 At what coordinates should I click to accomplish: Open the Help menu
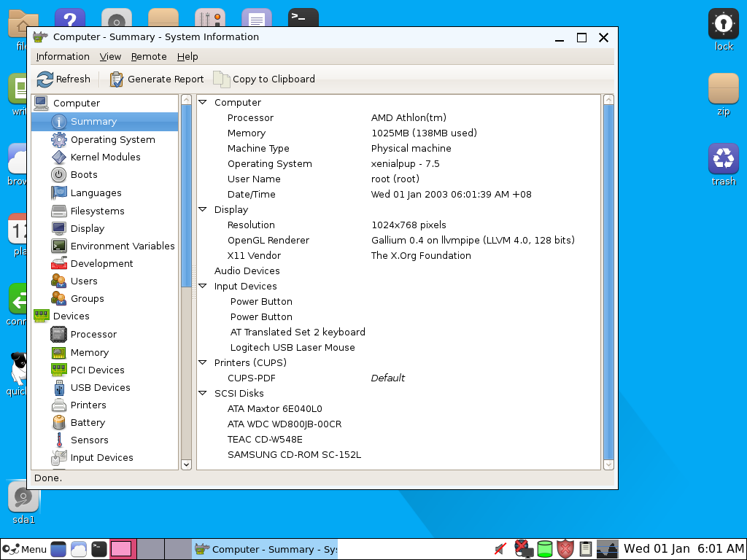tap(187, 57)
